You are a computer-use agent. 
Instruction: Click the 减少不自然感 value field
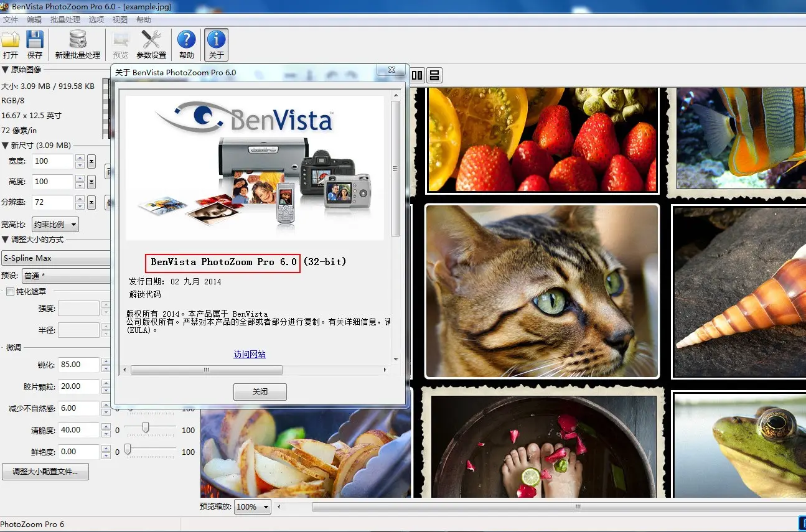(x=79, y=408)
